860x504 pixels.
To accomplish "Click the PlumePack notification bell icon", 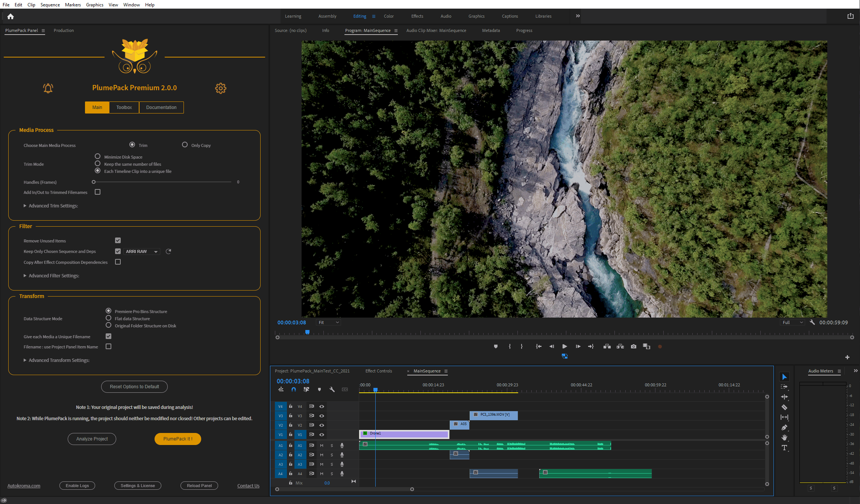I will [48, 88].
